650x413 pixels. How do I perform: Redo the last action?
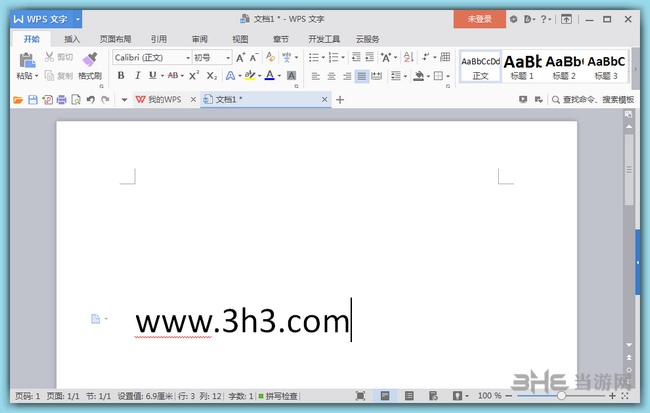(x=105, y=100)
